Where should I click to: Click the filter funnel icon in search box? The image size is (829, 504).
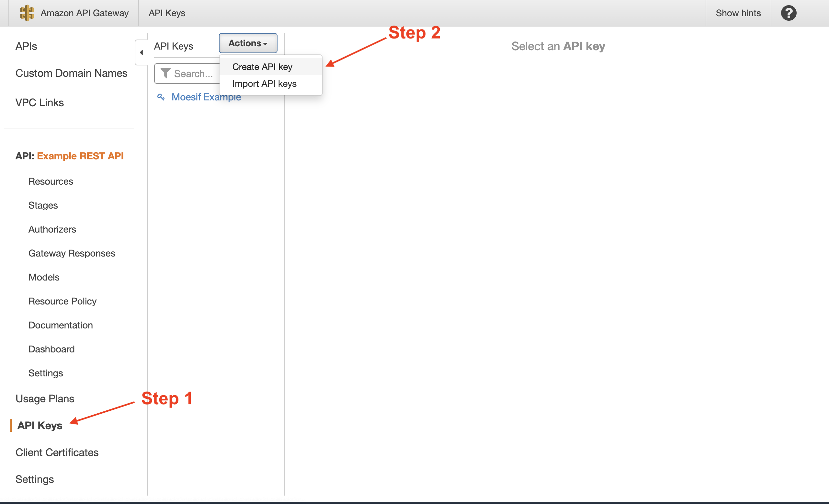pyautogui.click(x=165, y=73)
